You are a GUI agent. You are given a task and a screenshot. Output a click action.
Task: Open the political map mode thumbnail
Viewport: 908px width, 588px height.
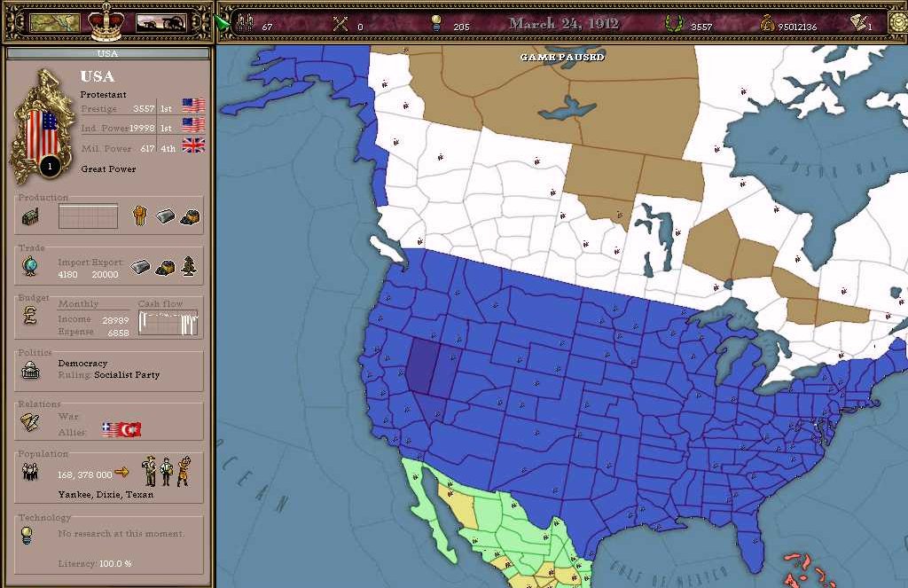coord(54,23)
